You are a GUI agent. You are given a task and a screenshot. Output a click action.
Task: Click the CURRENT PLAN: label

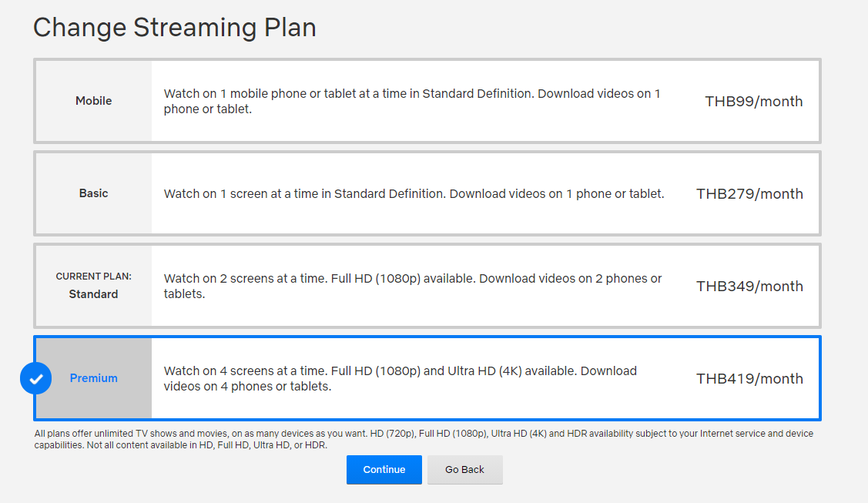coord(93,277)
